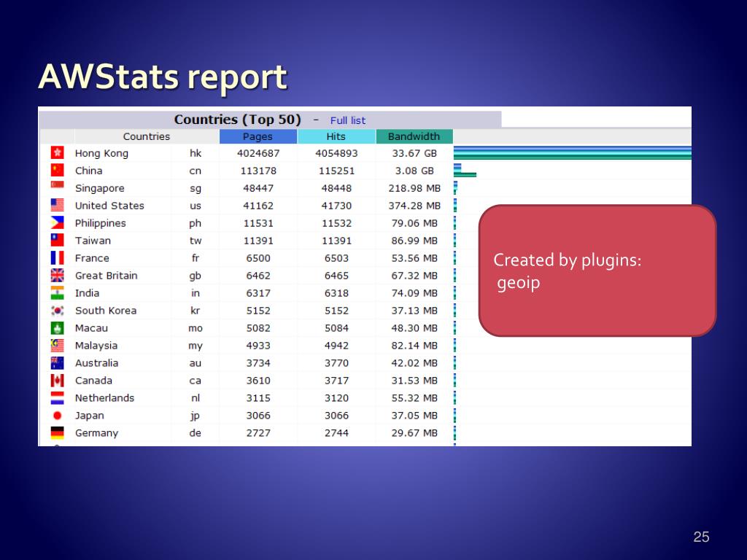Click the Canada flag icon
747x560 pixels.
[x=57, y=380]
